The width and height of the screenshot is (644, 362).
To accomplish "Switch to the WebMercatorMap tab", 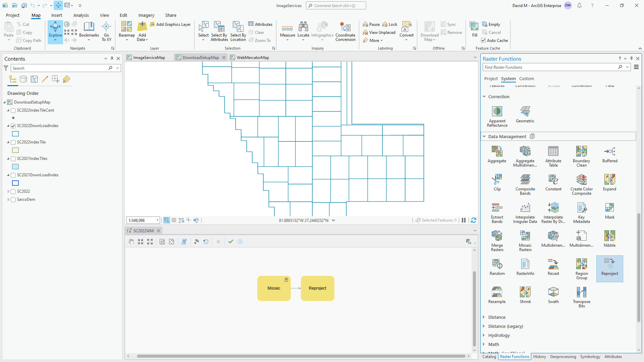I will click(252, 57).
